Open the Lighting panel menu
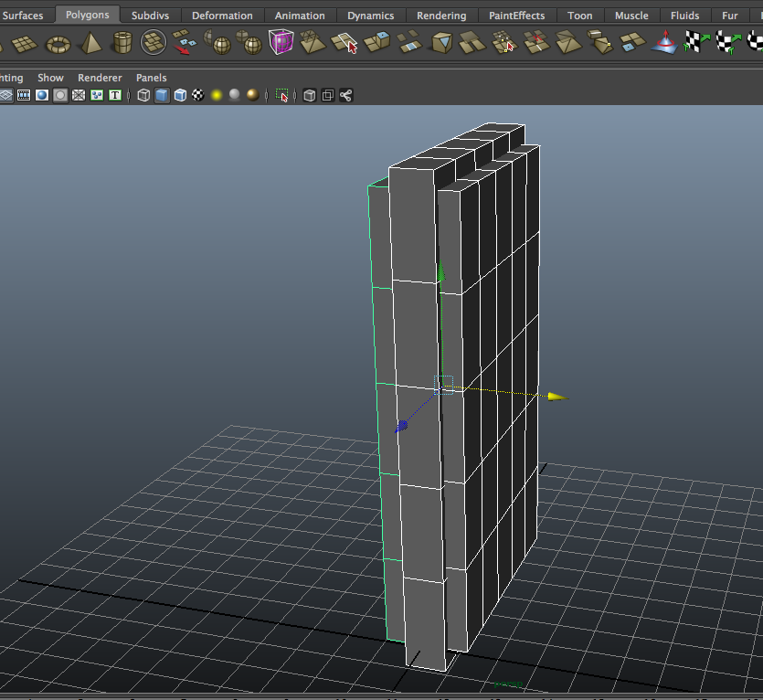The width and height of the screenshot is (763, 700). 11,78
